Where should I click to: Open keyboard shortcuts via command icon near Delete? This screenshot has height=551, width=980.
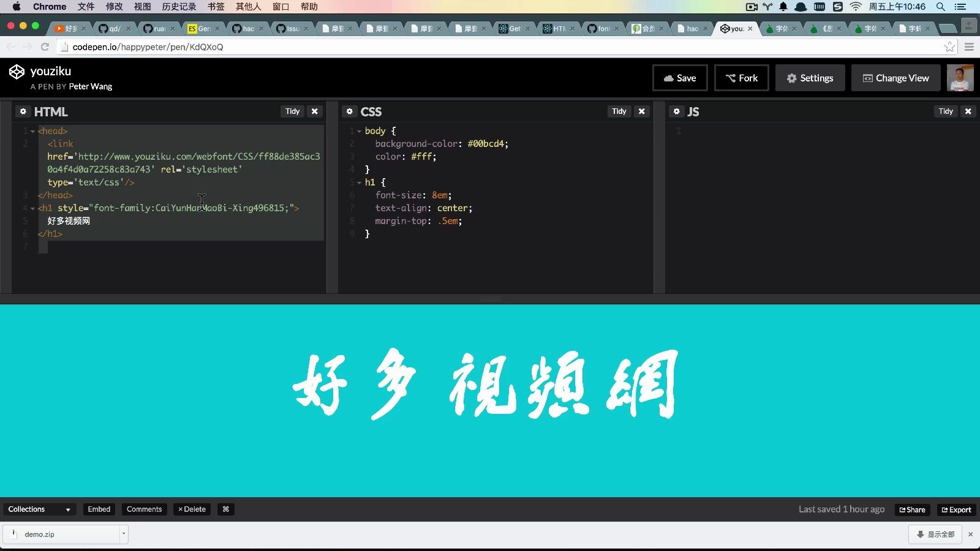(225, 509)
